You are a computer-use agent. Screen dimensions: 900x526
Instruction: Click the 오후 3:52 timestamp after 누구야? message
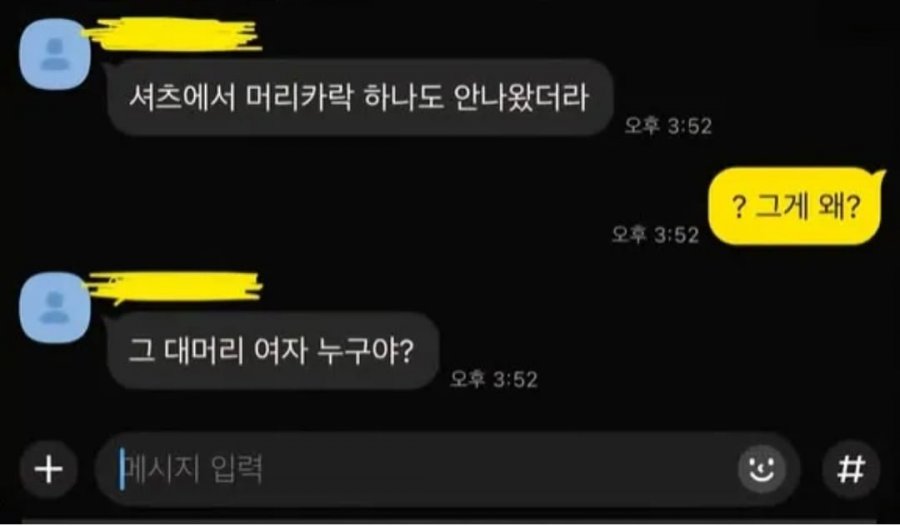(x=494, y=379)
